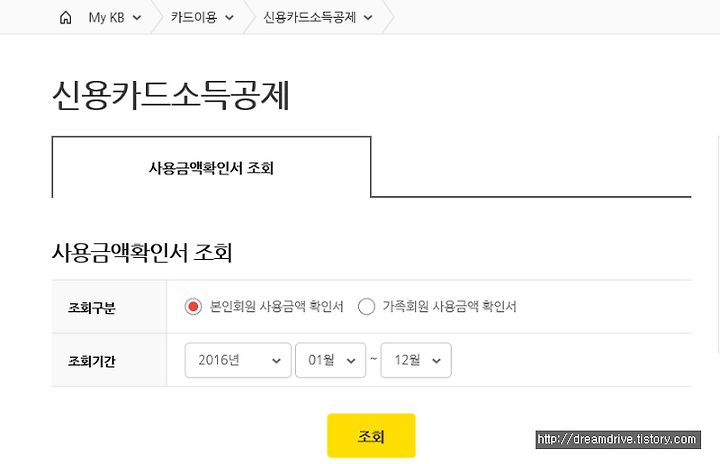Click the yellow 조회 button
This screenshot has width=720, height=464.
[x=371, y=436]
